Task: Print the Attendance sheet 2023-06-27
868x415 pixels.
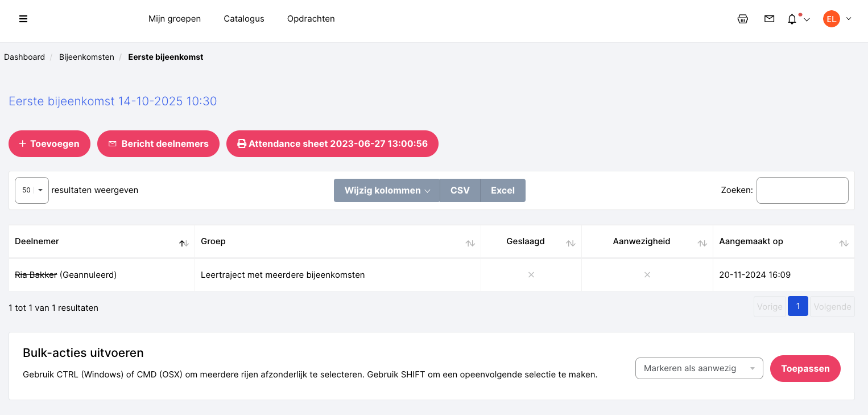Action: tap(332, 144)
